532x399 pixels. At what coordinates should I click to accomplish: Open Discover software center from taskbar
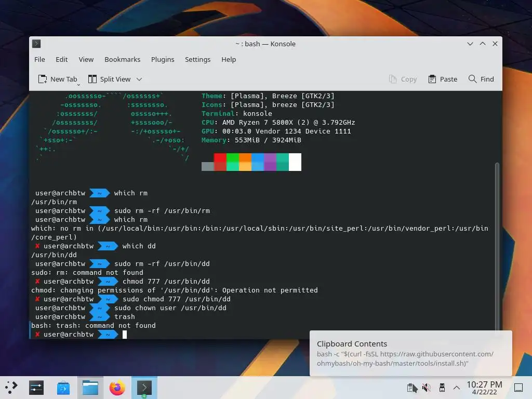(x=63, y=388)
